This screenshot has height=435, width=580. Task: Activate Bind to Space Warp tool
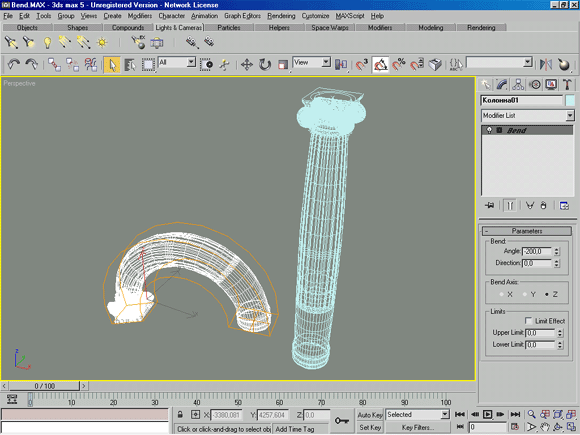[x=90, y=64]
